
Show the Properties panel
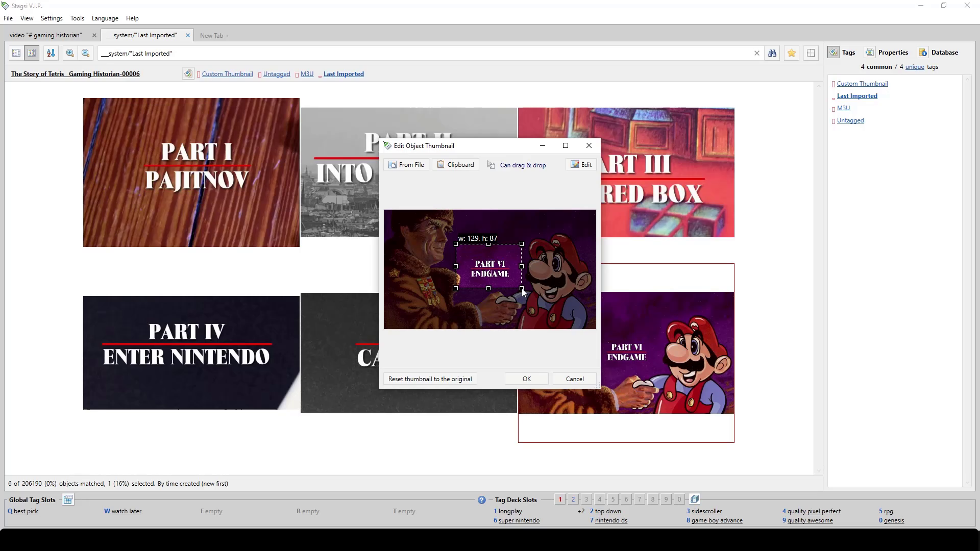887,53
